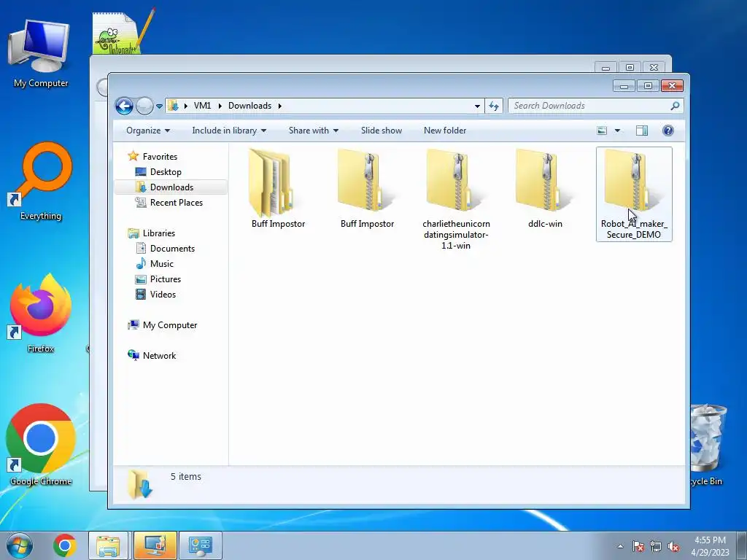
Task: Open recent pages dropdown next to Forward
Action: pyautogui.click(x=159, y=106)
